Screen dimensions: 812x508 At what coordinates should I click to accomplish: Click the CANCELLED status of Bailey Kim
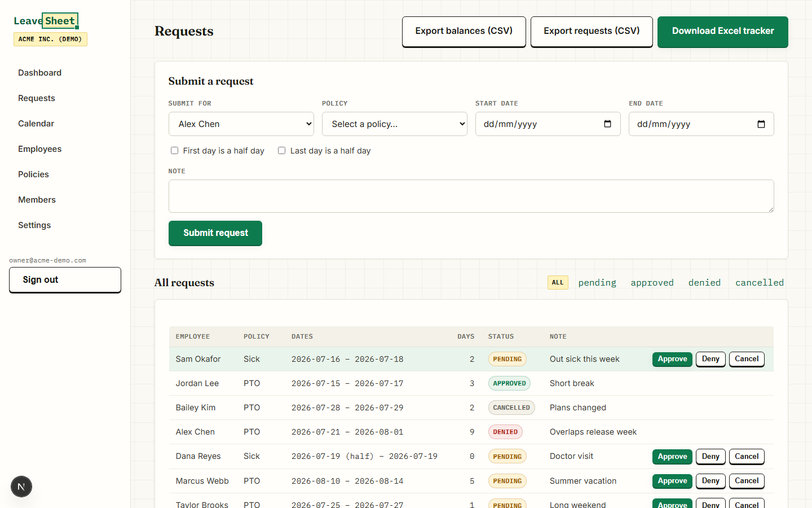[511, 408]
